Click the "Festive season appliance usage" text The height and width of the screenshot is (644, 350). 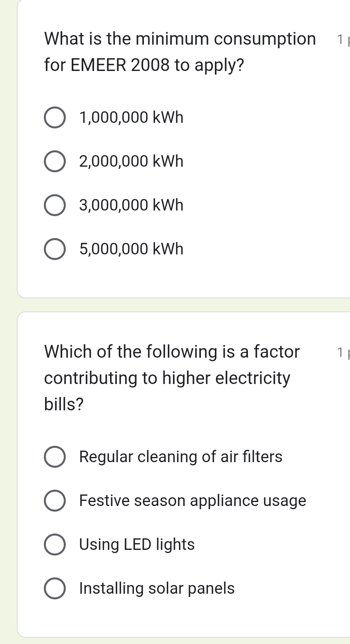[x=193, y=500]
